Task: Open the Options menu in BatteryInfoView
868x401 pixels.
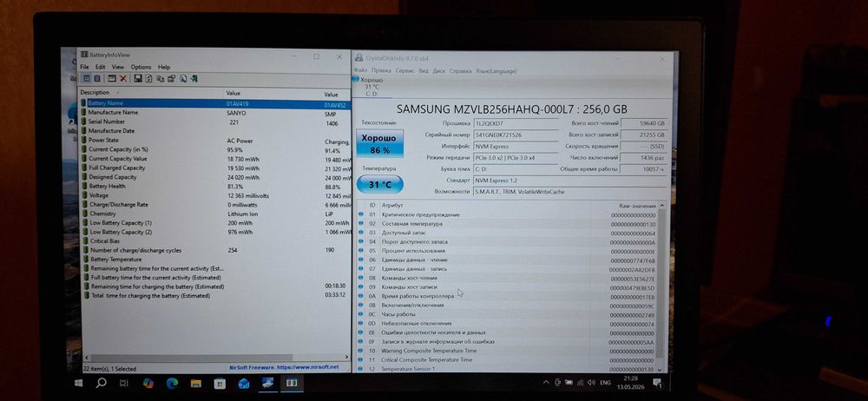Action: (141, 67)
